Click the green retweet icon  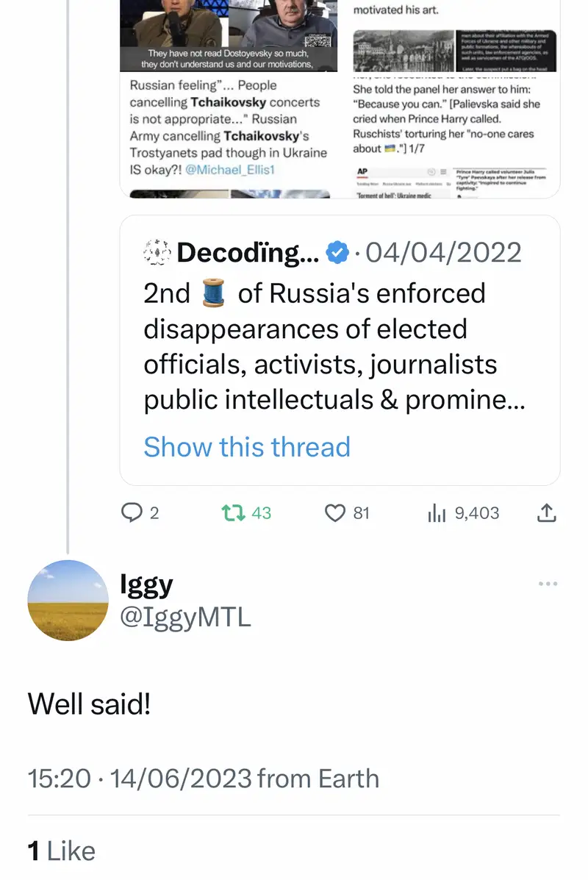point(232,513)
